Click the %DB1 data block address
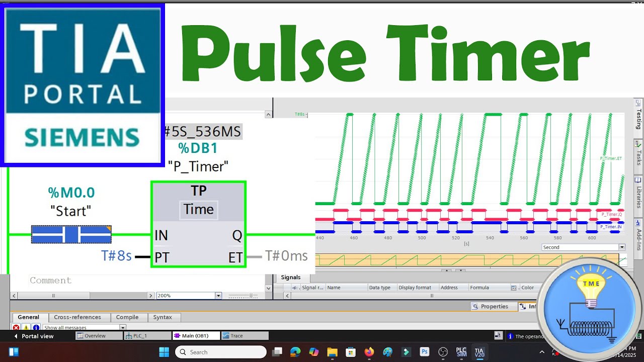 pos(198,149)
